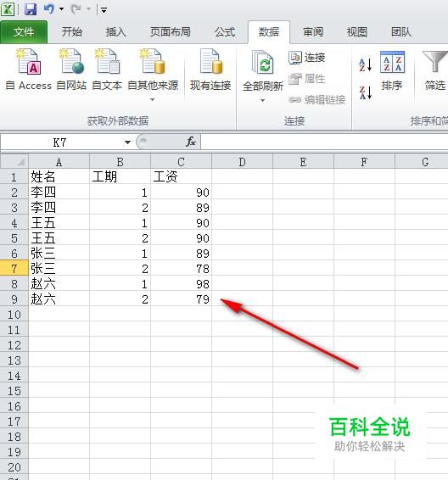Select row 15 header
The image size is (448, 480).
(14, 391)
